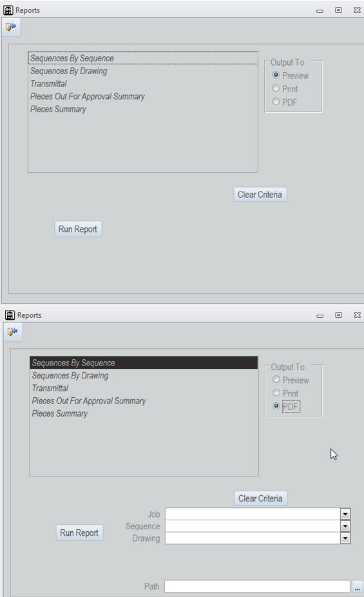
Task: Click the Reports app icon in lower title bar
Action: [x=10, y=315]
